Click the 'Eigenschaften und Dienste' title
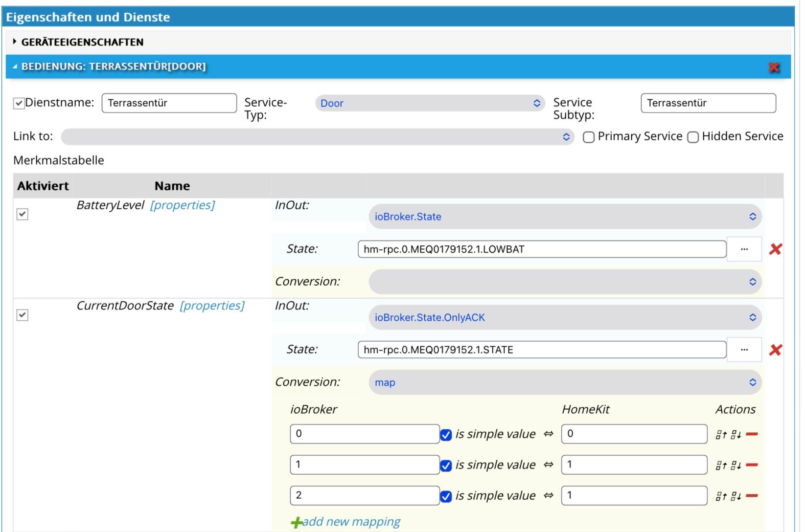 [x=88, y=17]
